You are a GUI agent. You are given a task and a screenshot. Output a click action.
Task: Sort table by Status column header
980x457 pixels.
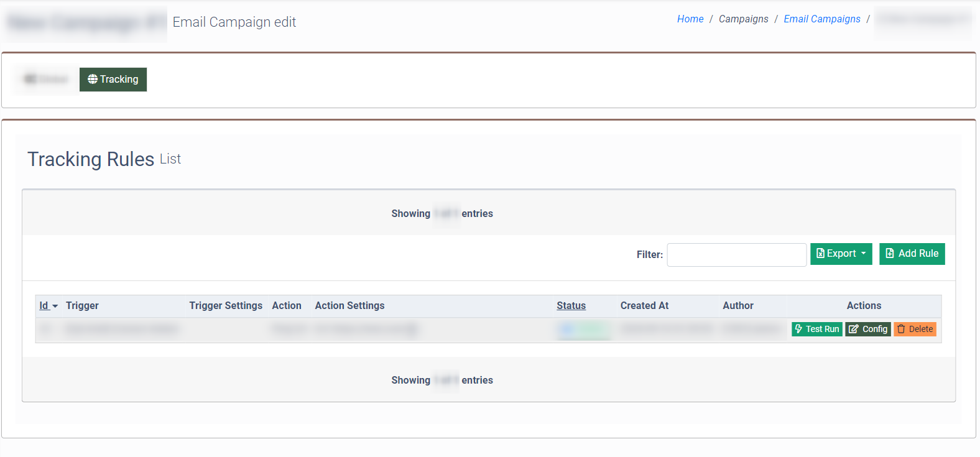click(x=571, y=306)
